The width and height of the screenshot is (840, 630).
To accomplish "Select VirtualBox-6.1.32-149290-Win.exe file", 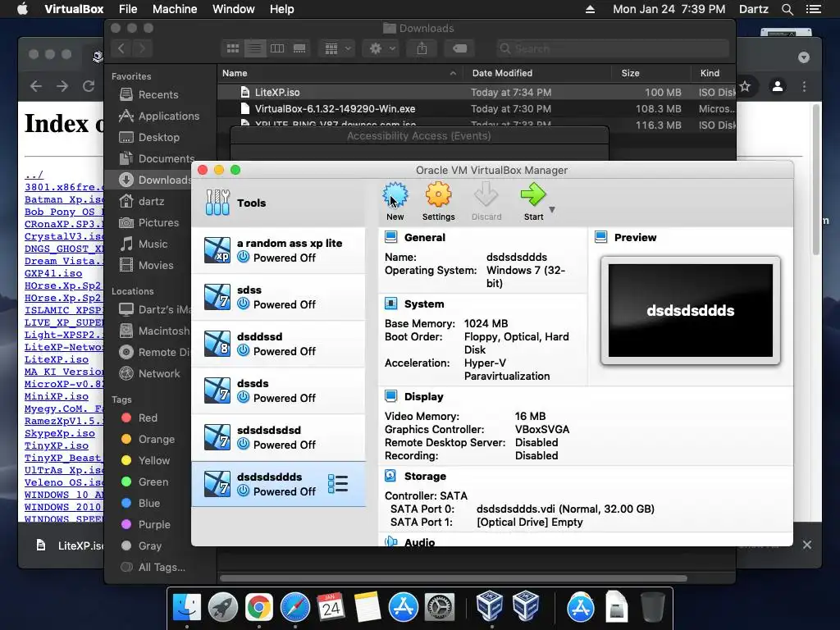I will coord(476,109).
